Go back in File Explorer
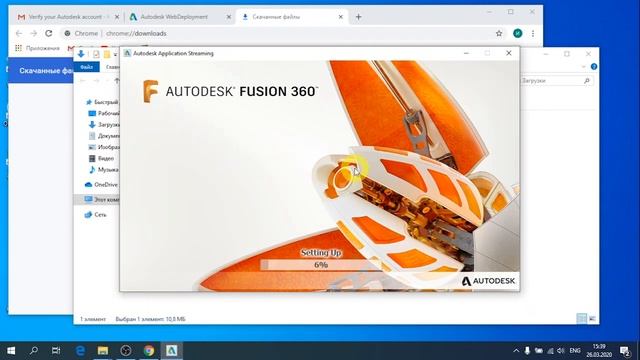 click(83, 81)
